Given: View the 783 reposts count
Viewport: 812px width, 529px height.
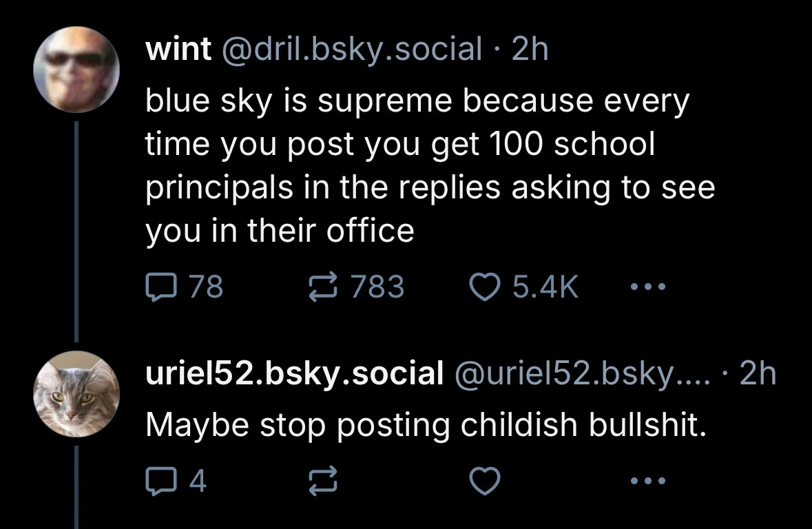Looking at the screenshot, I should [377, 287].
